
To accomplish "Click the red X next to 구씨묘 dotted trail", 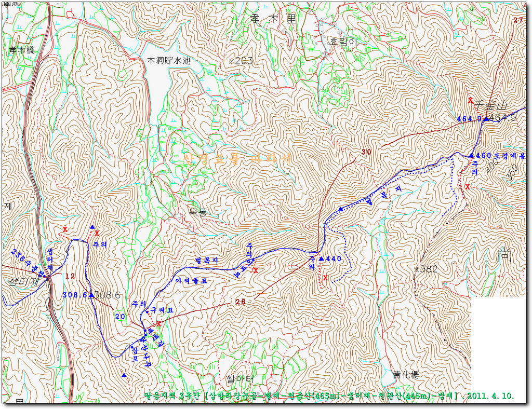I will pos(158,324).
